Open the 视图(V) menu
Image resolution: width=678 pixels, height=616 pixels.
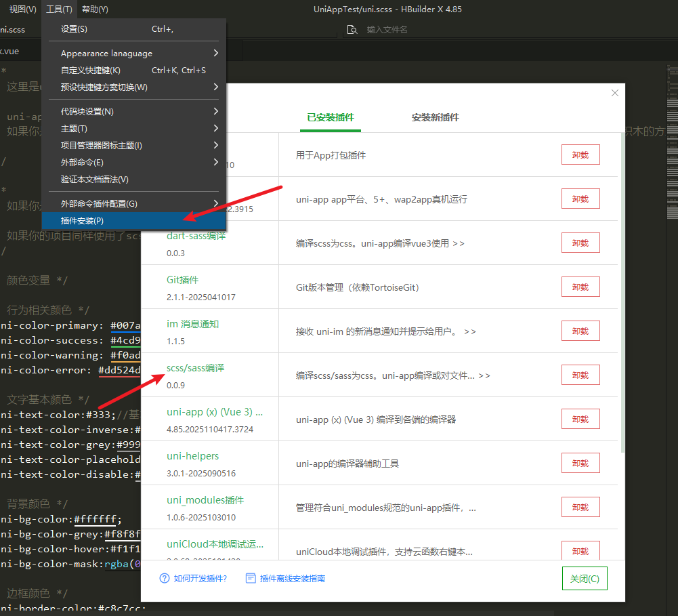pos(22,9)
